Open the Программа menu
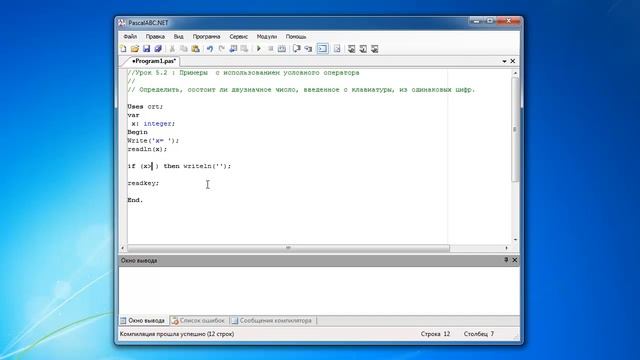The width and height of the screenshot is (640, 360). (206, 37)
